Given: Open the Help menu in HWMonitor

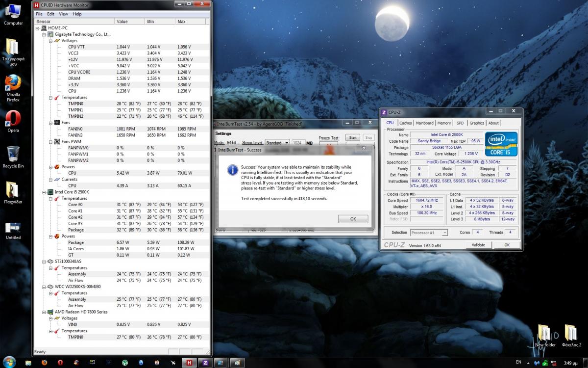Looking at the screenshot, I should click(77, 14).
